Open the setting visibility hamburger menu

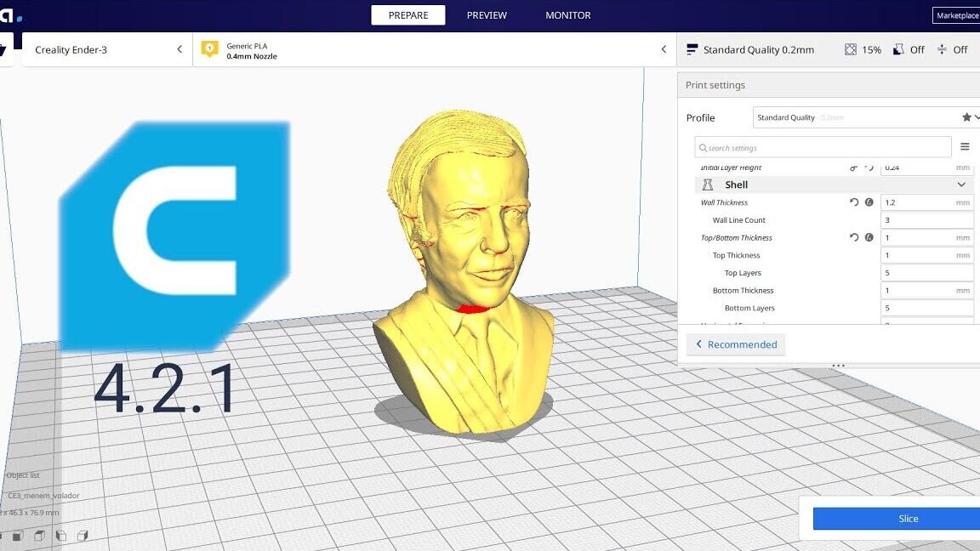pos(965,147)
